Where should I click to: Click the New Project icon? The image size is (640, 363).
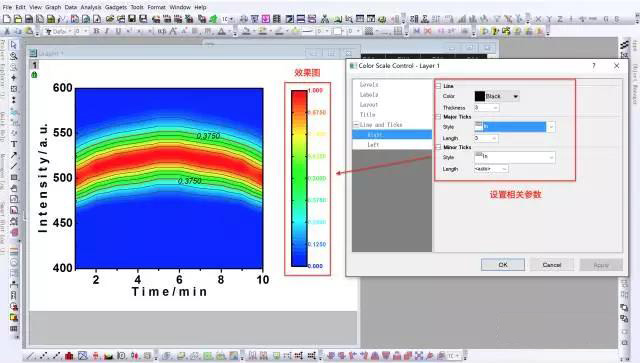(7, 19)
